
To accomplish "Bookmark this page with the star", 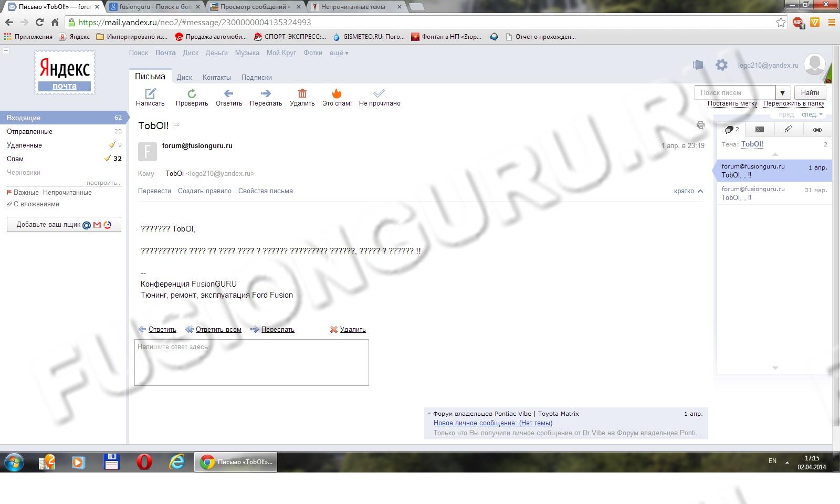I will pos(781,23).
